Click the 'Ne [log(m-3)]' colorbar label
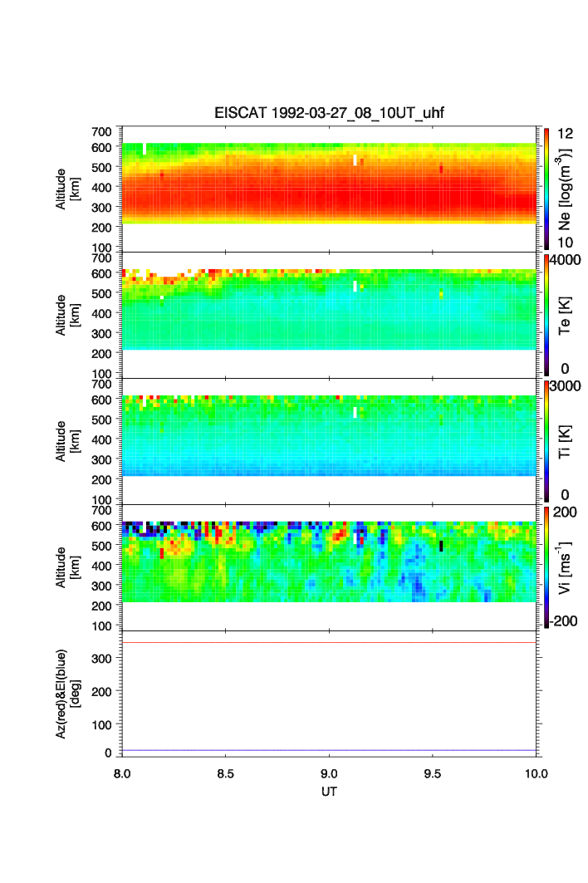 [565, 189]
